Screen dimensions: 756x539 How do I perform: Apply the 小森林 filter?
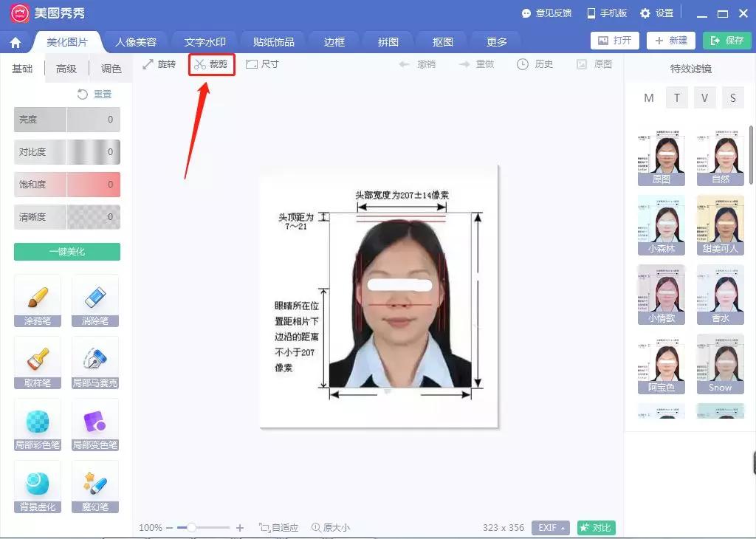point(661,227)
